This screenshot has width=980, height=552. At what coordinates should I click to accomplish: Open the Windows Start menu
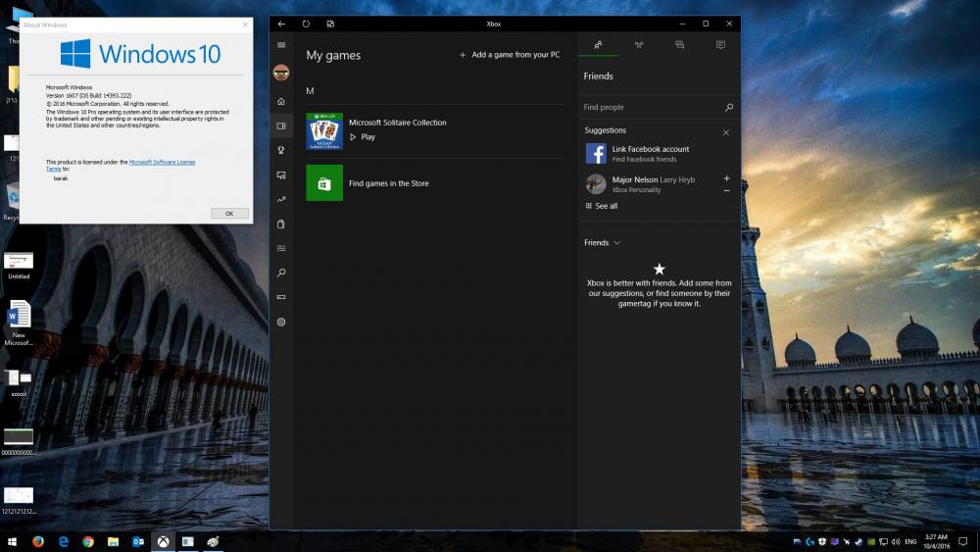pos(11,541)
